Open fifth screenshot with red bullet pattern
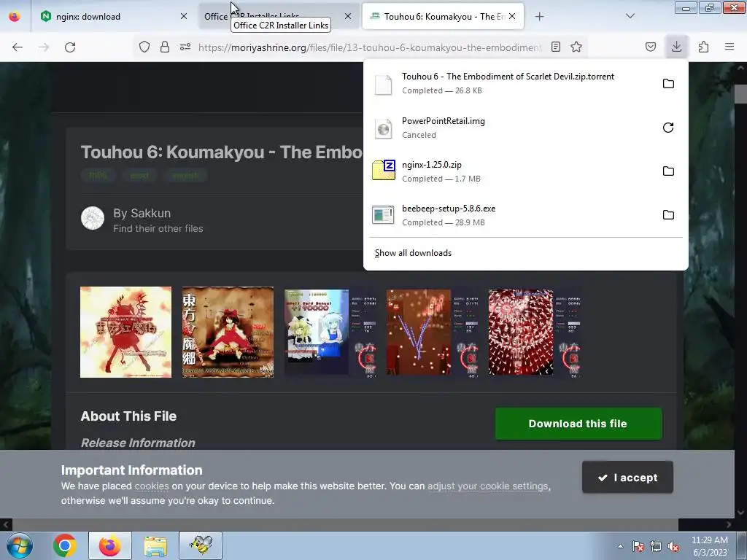This screenshot has height=560, width=747. click(533, 332)
